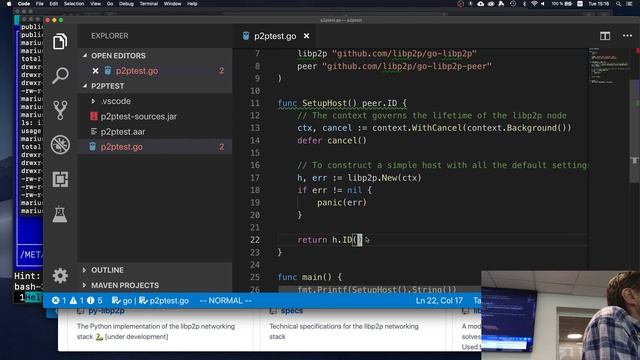640x360 pixels.
Task: Open the Manage gear menu
Action: click(60, 276)
